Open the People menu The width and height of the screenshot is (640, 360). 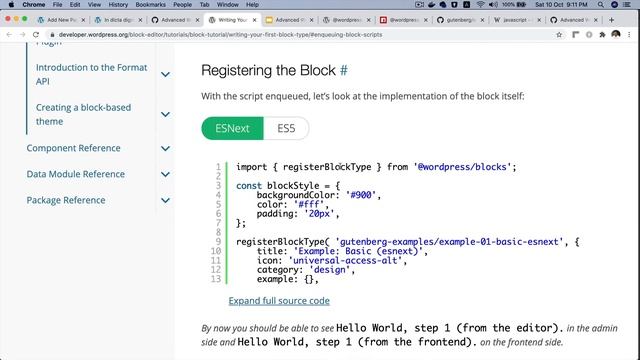pyautogui.click(x=182, y=4)
